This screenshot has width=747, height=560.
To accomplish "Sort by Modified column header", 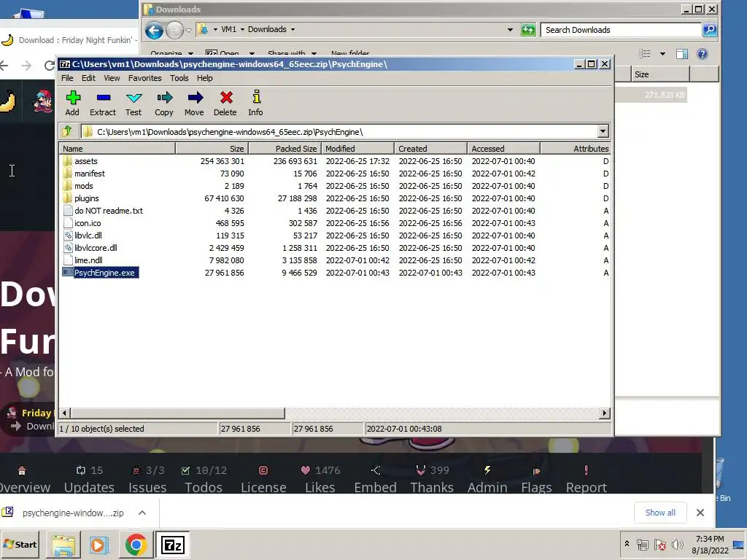I will [x=357, y=149].
